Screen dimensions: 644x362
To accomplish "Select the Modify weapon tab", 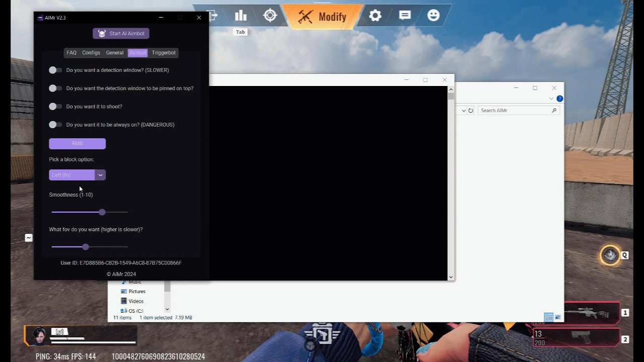I will 323,17.
